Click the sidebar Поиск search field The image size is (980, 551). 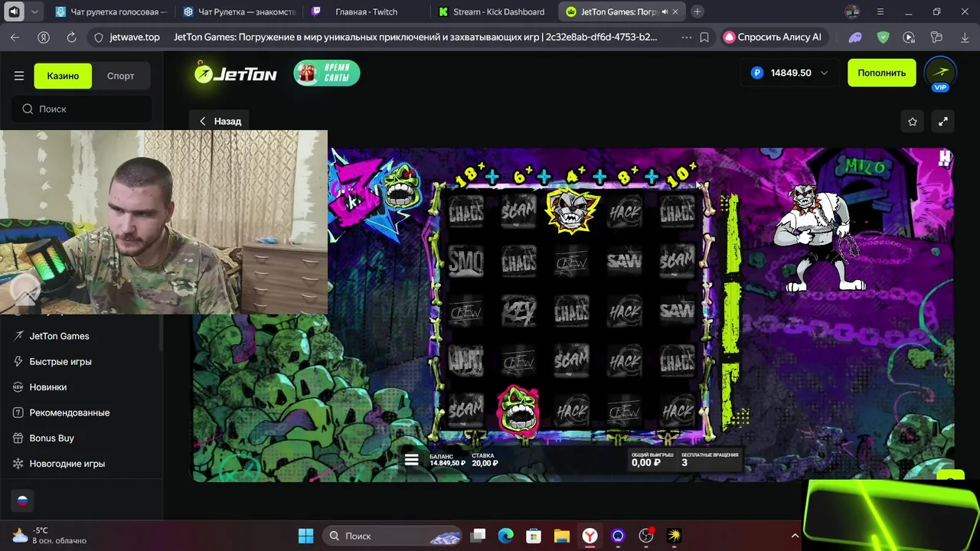81,109
